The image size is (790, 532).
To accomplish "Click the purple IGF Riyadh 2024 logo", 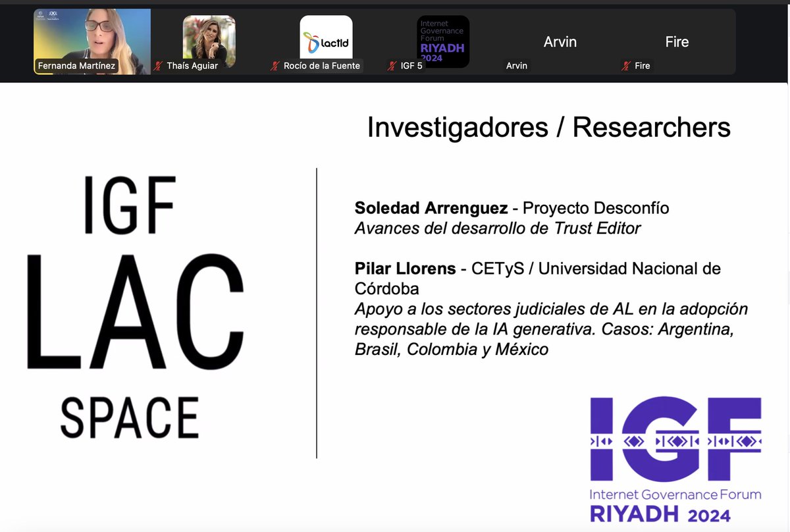I will (676, 459).
